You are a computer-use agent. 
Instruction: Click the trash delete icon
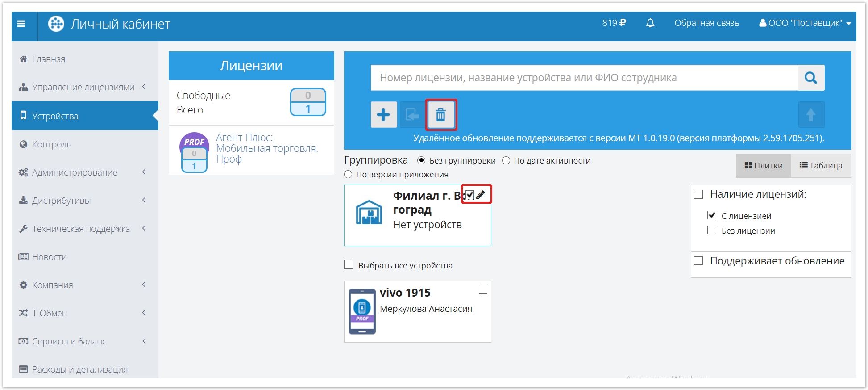[x=440, y=115]
